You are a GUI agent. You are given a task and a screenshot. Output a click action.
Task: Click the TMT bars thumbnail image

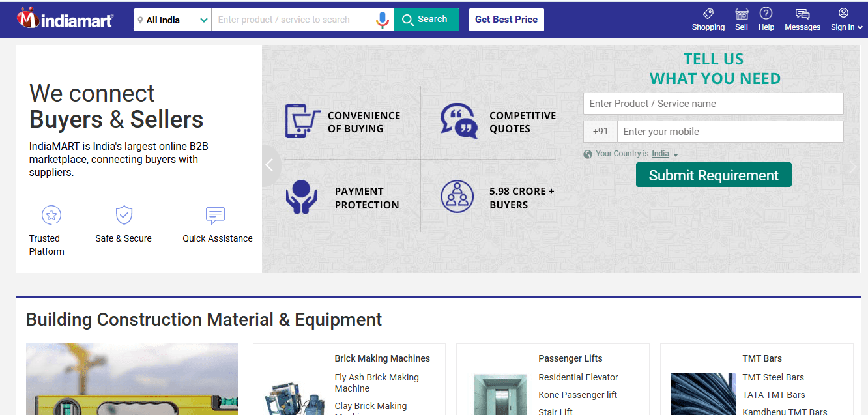(702, 394)
